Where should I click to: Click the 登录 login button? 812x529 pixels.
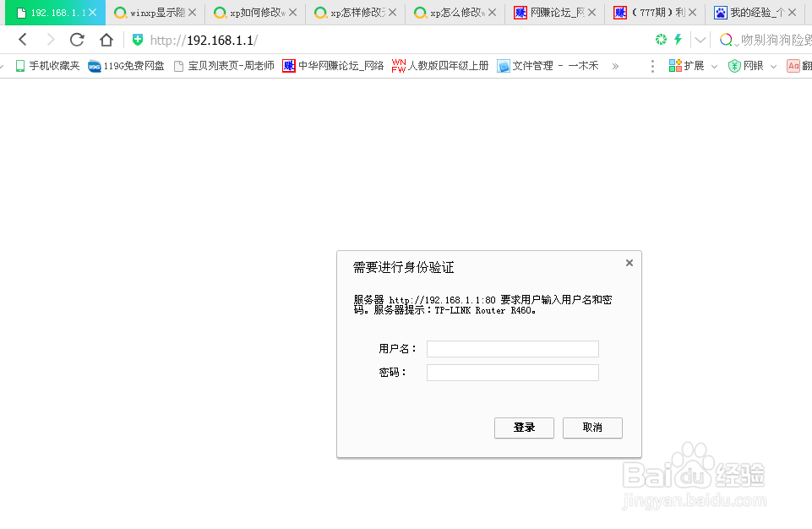523,428
